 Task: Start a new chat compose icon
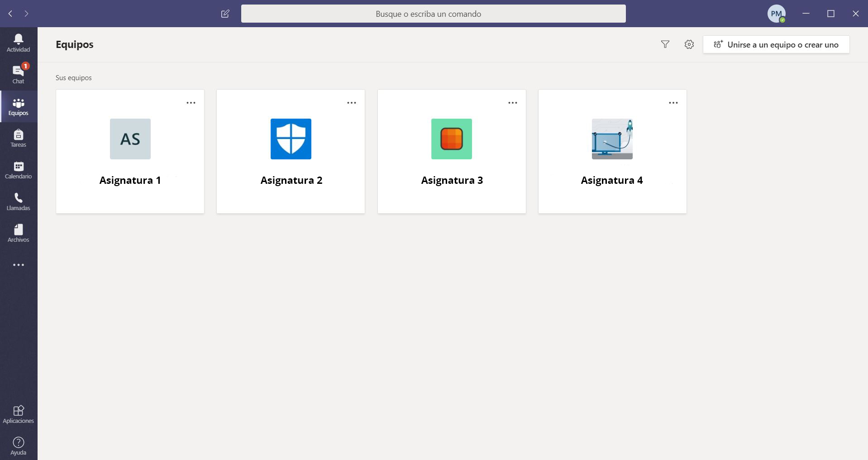(x=225, y=14)
